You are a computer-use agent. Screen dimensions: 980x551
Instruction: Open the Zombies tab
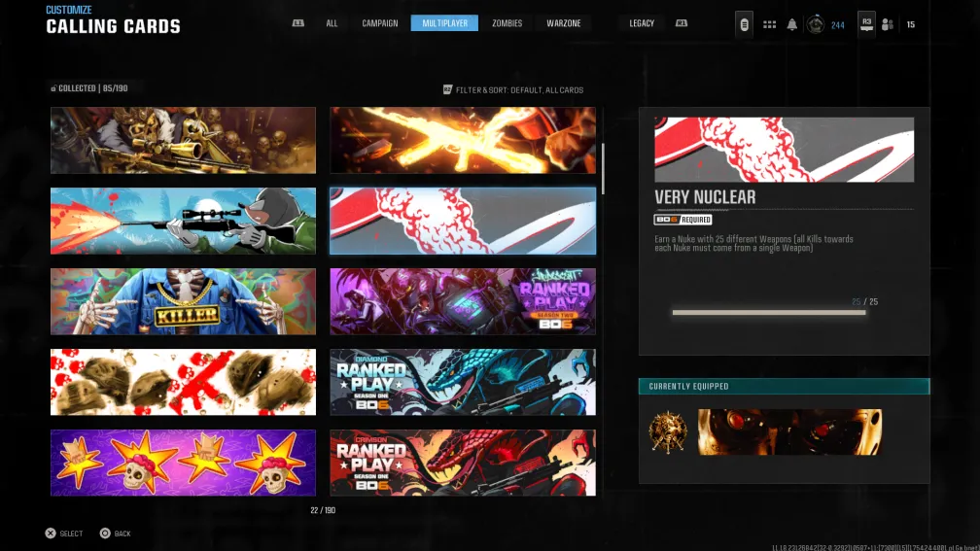[x=507, y=23]
